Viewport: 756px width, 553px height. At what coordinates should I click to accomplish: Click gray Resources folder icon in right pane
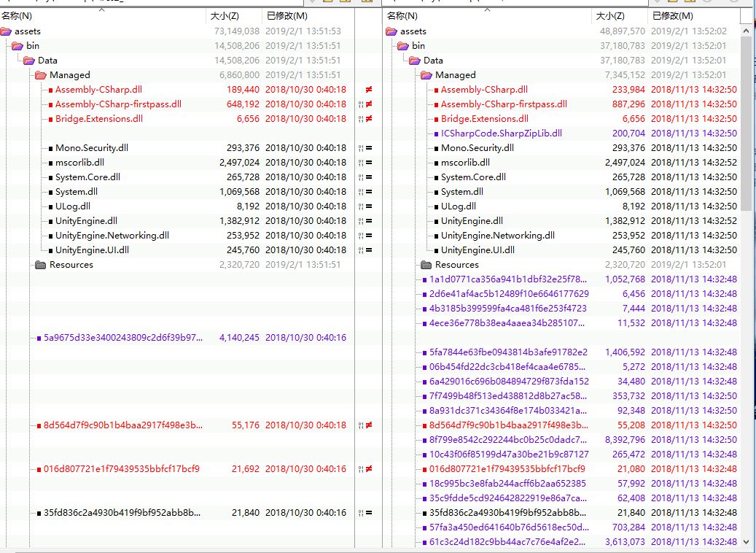point(426,265)
